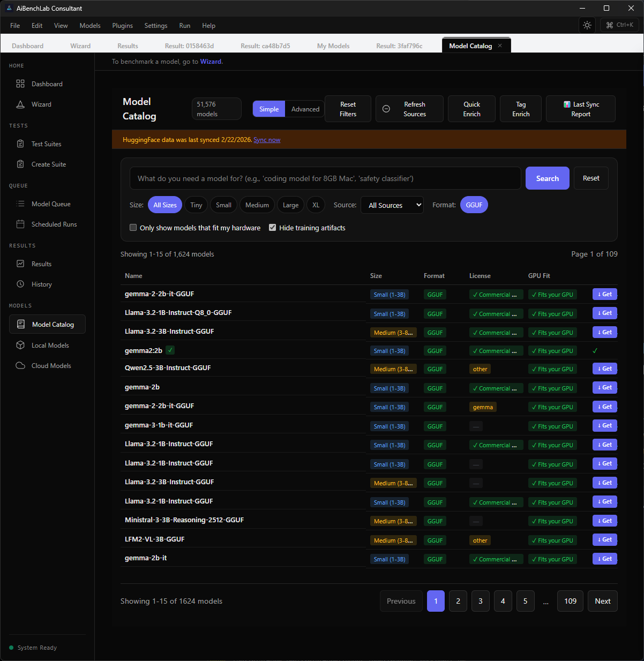The image size is (644, 661).
Task: Click the Scheduled Runs calendar icon
Action: tap(20, 224)
